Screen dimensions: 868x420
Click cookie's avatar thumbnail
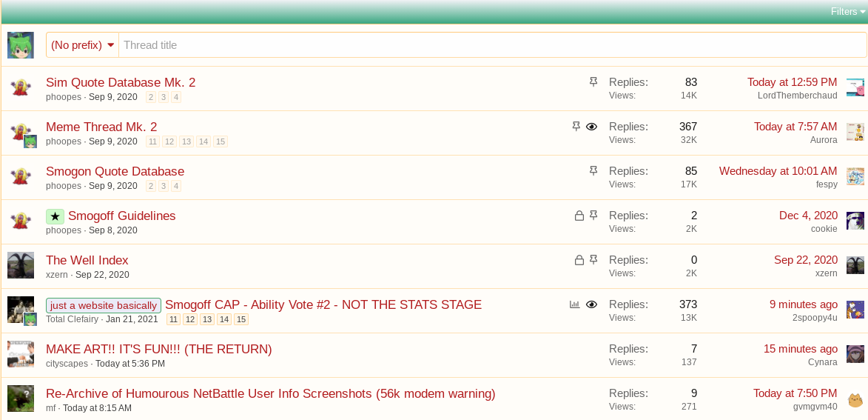pyautogui.click(x=855, y=221)
